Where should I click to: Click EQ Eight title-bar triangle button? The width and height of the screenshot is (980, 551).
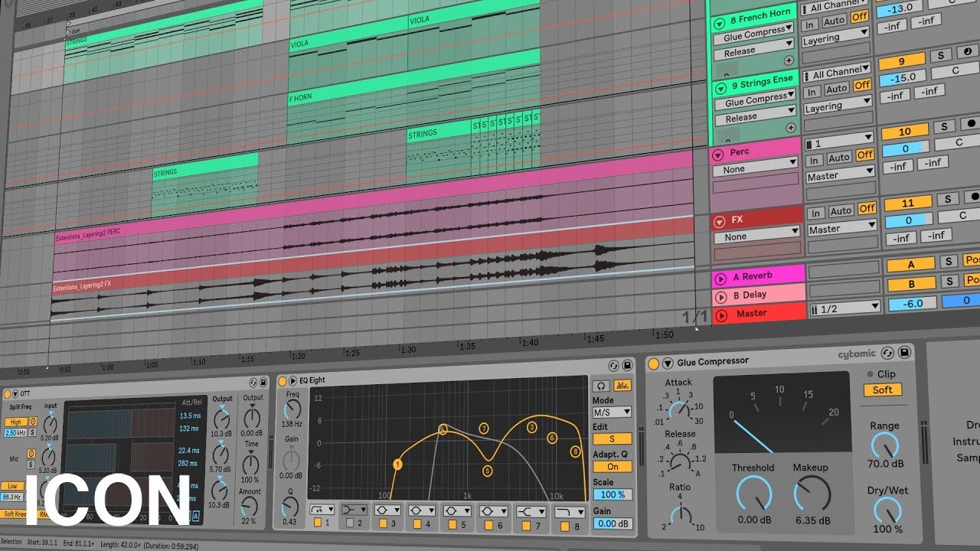coord(292,380)
